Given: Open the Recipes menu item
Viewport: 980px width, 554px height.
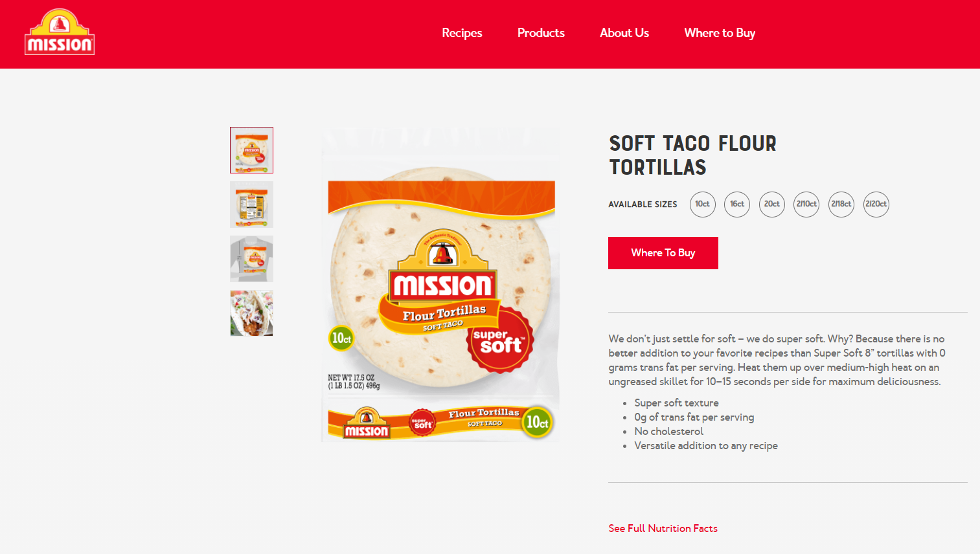Looking at the screenshot, I should (x=462, y=33).
